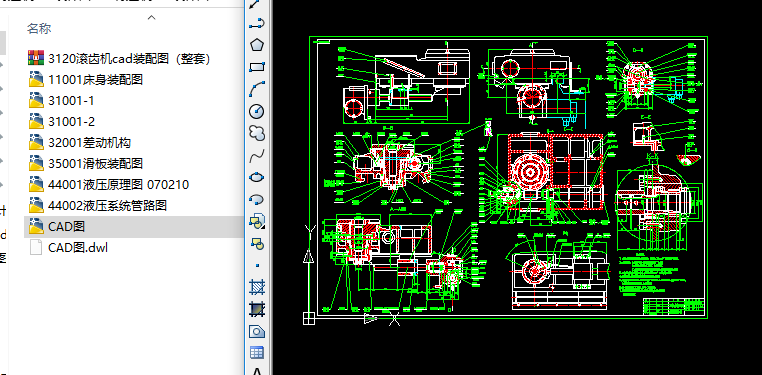The height and width of the screenshot is (375, 762).
Task: Select the CAD图.dwl file
Action: pyautogui.click(x=69, y=248)
